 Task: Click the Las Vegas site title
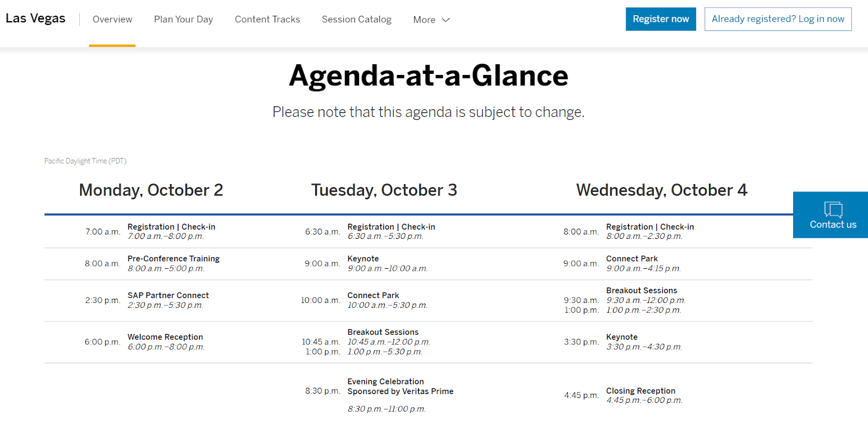(x=36, y=18)
